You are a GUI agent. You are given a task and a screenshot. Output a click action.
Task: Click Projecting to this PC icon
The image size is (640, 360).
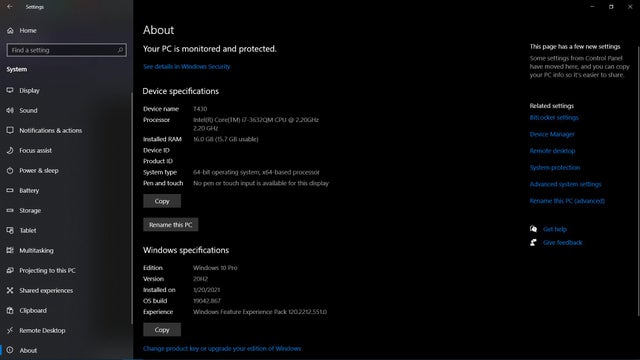[x=10, y=270]
